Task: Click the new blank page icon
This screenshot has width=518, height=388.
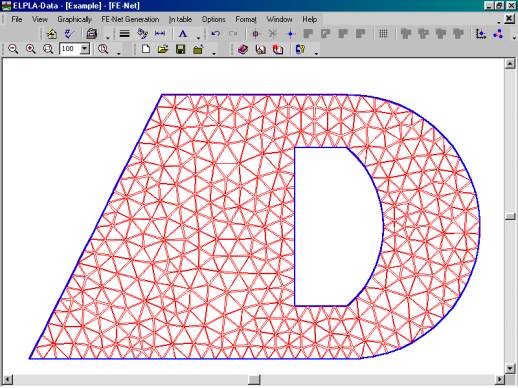Action: (x=146, y=49)
